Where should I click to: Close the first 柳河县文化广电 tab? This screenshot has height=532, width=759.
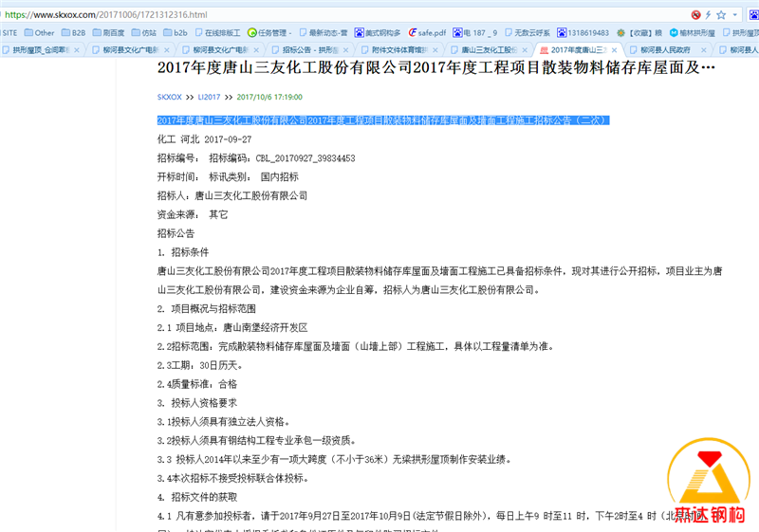[x=167, y=50]
